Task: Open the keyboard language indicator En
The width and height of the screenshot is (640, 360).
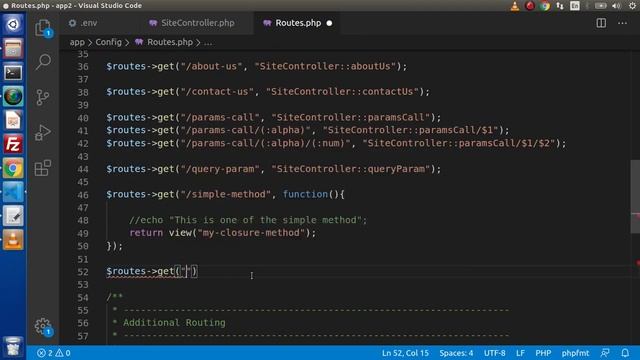Action: (575, 6)
